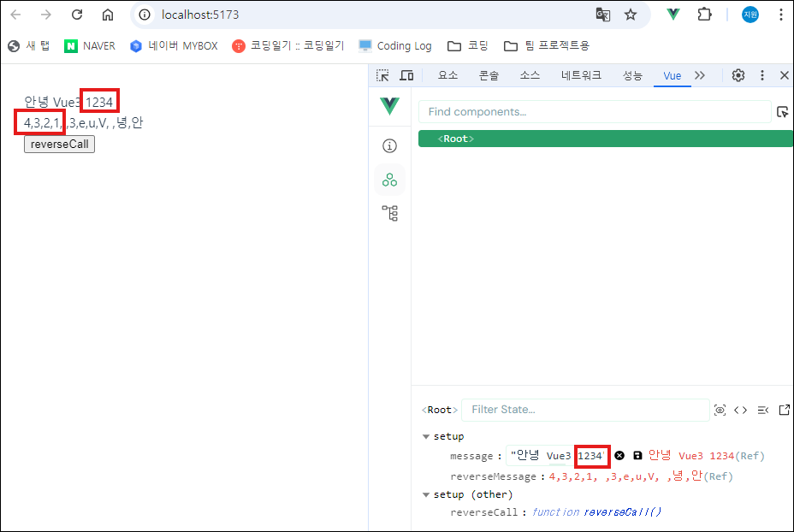Open the 코딩 bookmark folder
794x532 pixels.
click(468, 46)
